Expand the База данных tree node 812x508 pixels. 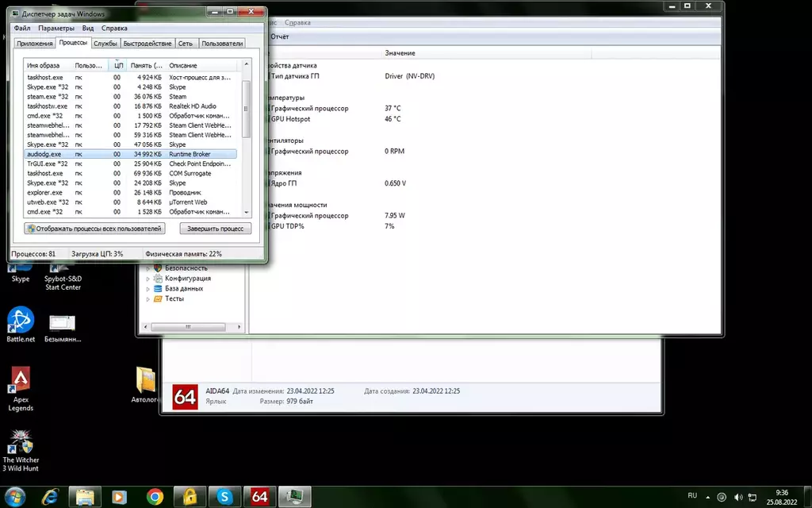pos(147,289)
